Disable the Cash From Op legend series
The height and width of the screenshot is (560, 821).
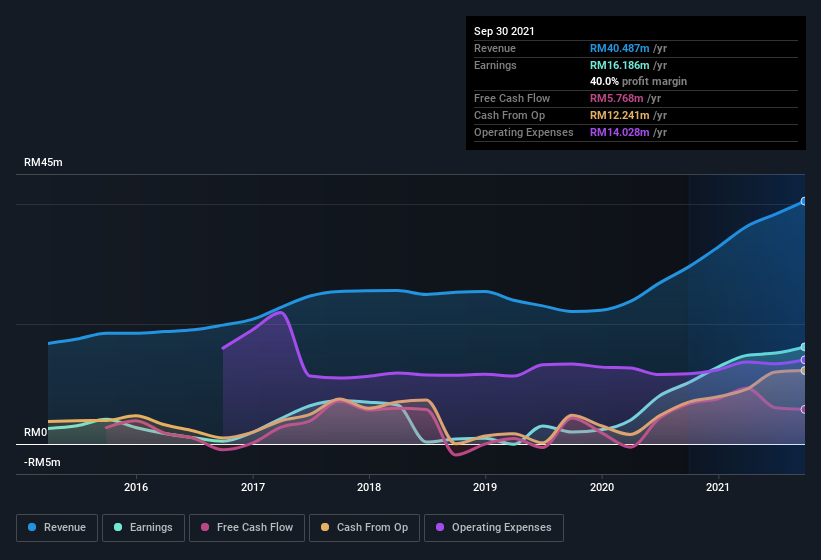(x=363, y=527)
